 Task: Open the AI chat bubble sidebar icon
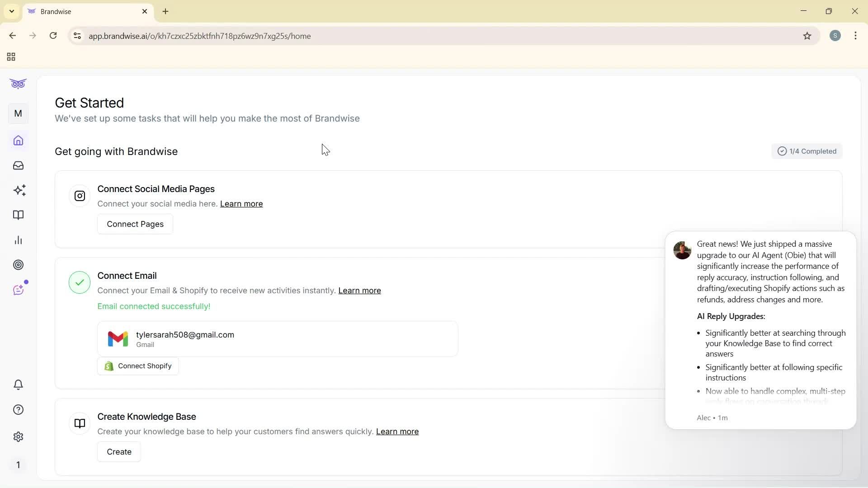(18, 290)
